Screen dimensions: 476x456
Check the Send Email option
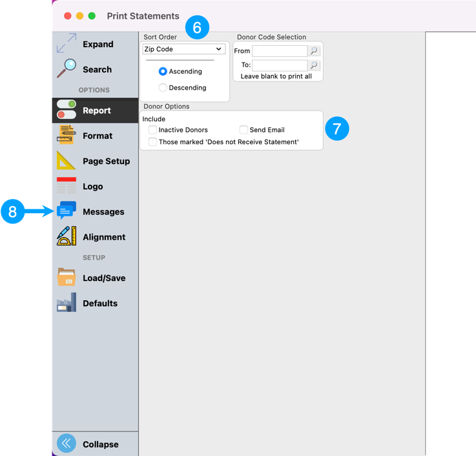[243, 130]
